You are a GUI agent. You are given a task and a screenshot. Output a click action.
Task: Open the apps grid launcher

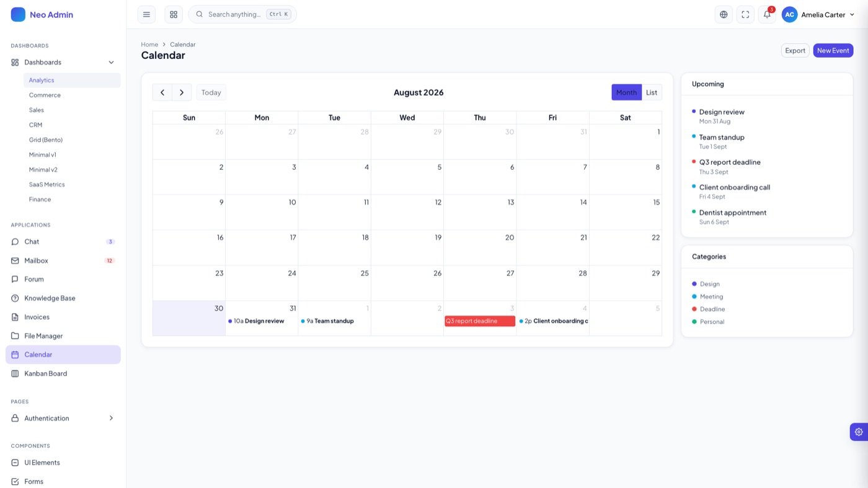tap(174, 14)
